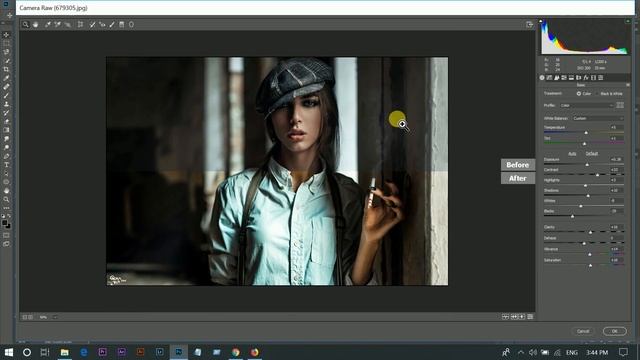Open the White Balance dropdown
This screenshot has width=640, height=360.
click(x=598, y=118)
